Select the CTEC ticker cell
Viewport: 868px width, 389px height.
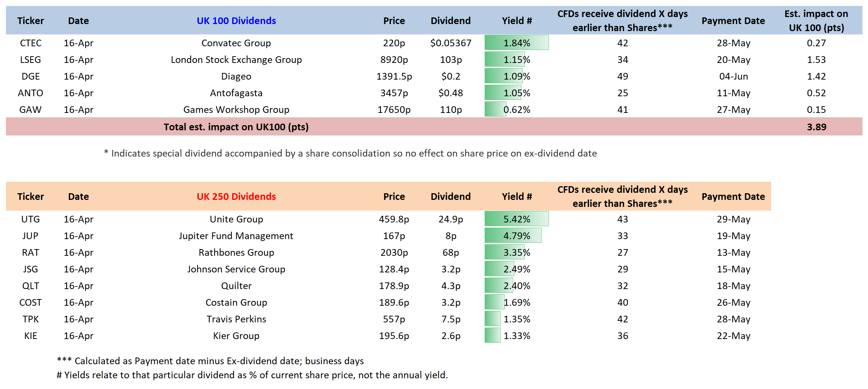31,43
